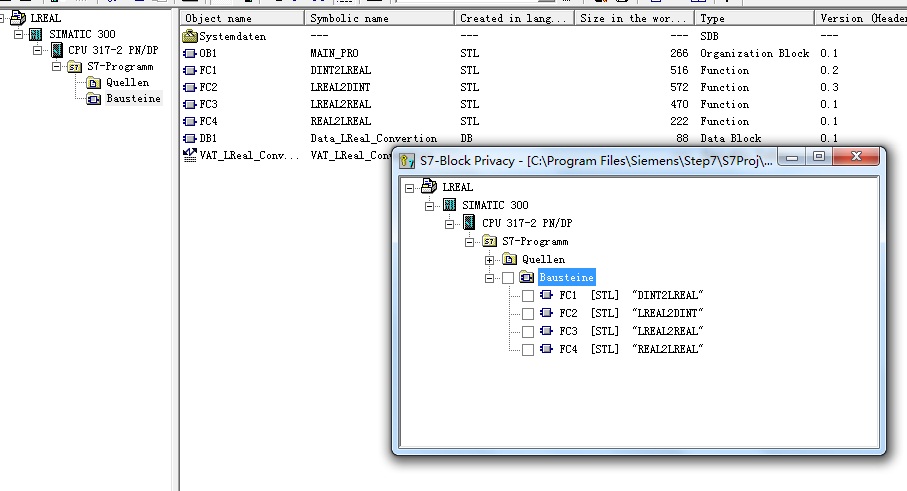Select FC1 block icon in object list

(190, 71)
